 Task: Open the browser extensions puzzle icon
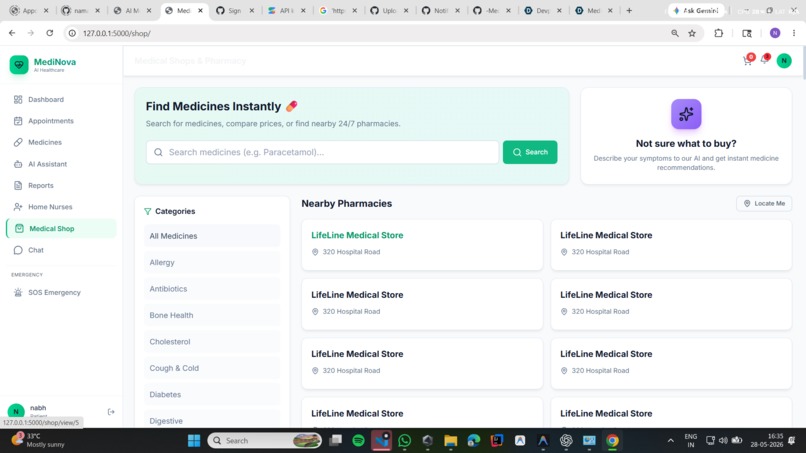[719, 33]
